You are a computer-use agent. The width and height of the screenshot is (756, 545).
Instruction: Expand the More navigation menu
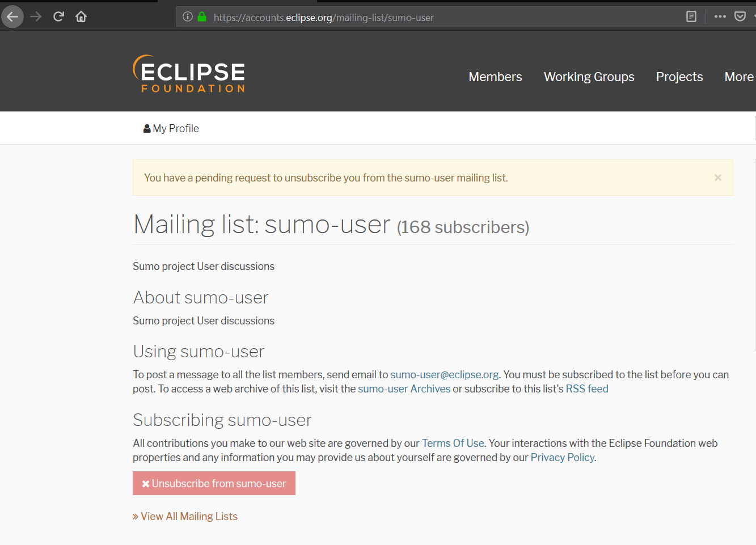point(740,77)
